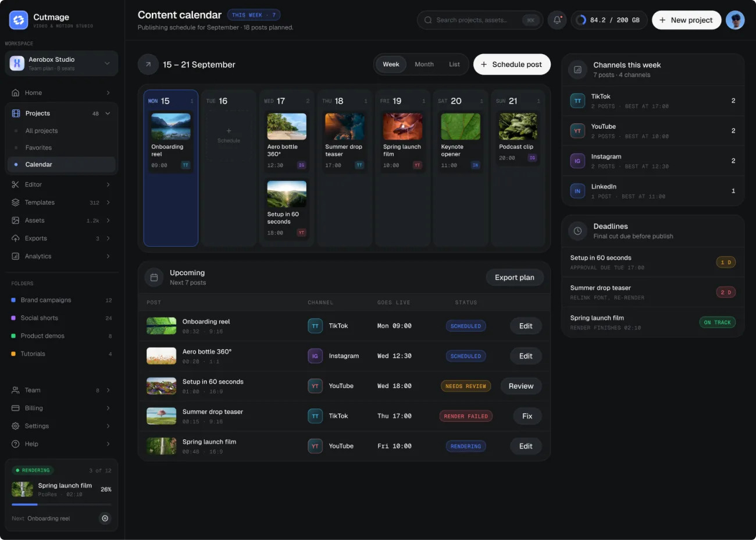Expand the Analytics chevron
This screenshot has width=756, height=540.
(x=108, y=257)
